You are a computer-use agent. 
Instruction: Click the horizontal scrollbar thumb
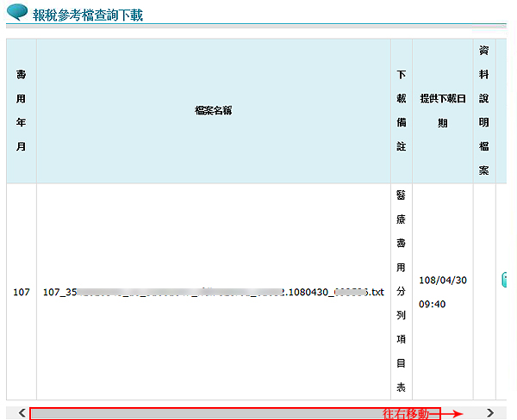(234, 413)
